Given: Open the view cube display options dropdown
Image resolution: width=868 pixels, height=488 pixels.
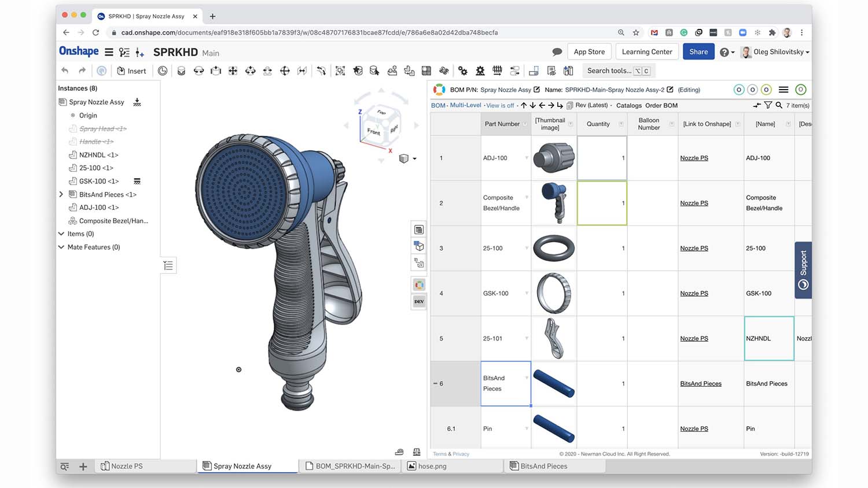Looking at the screenshot, I should click(x=414, y=158).
